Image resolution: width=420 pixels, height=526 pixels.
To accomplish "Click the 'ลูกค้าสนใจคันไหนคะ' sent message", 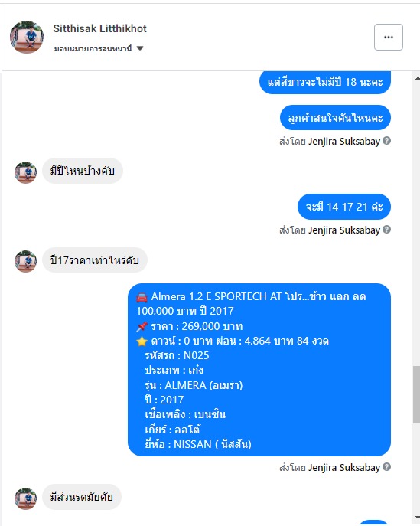I will pos(335,117).
